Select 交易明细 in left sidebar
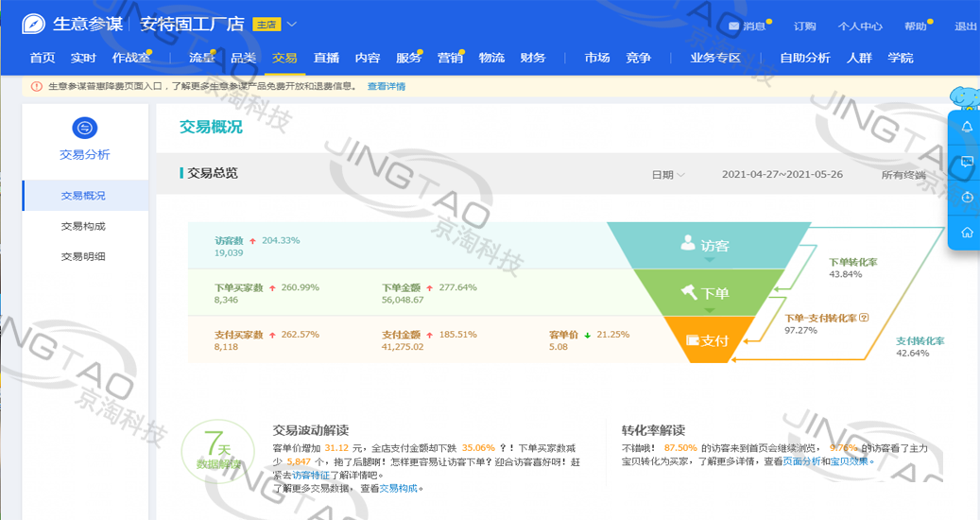This screenshot has height=520, width=980. tap(83, 256)
